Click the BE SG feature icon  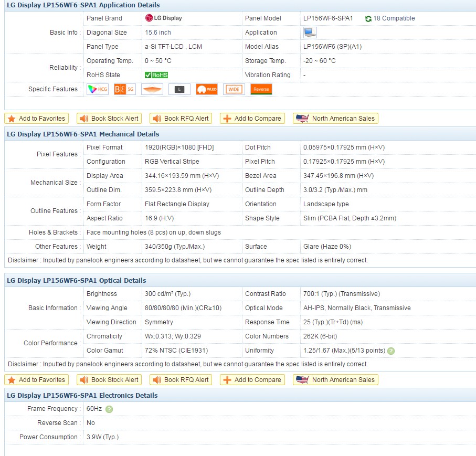click(x=124, y=89)
